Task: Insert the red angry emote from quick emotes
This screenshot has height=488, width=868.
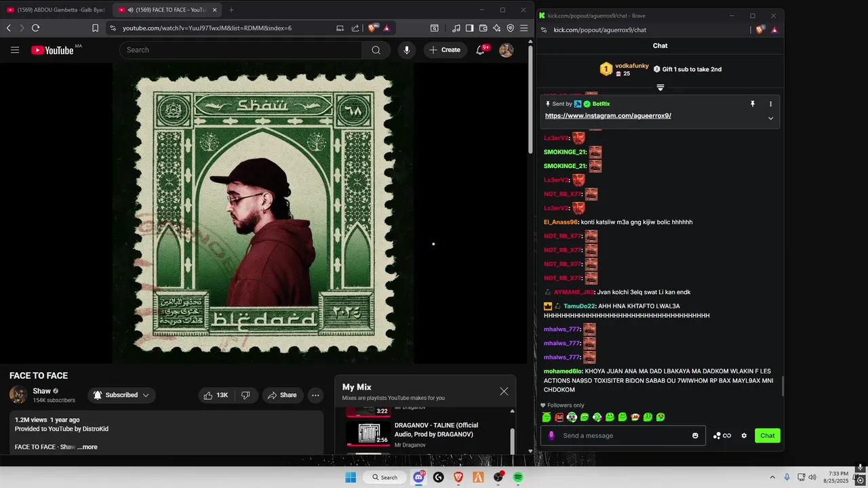Action: [559, 418]
